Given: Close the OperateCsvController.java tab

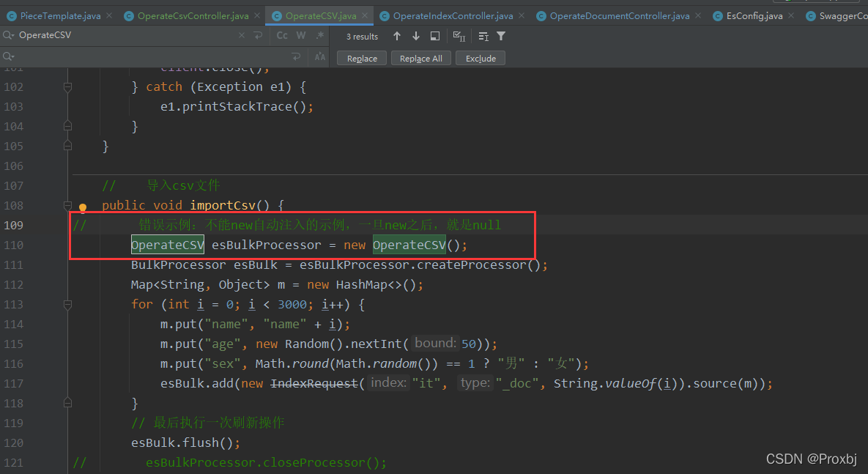Looking at the screenshot, I should point(257,16).
